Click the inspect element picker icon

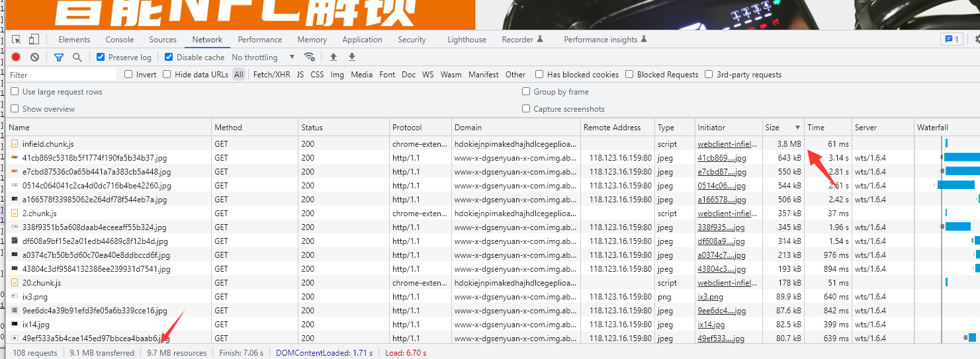(17, 40)
